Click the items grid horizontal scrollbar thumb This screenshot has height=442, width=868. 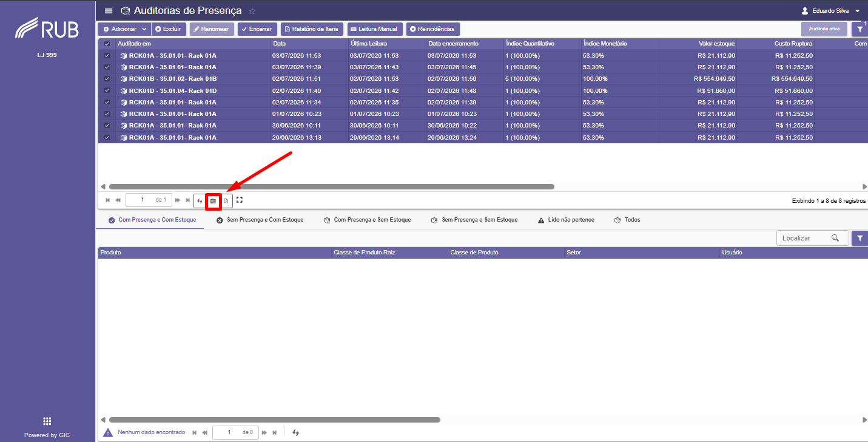pos(274,420)
